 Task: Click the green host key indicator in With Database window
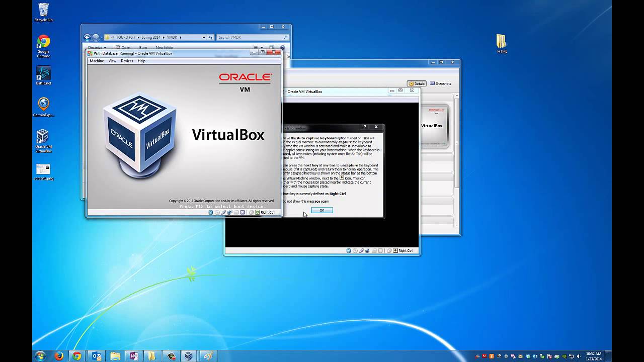pyautogui.click(x=258, y=212)
